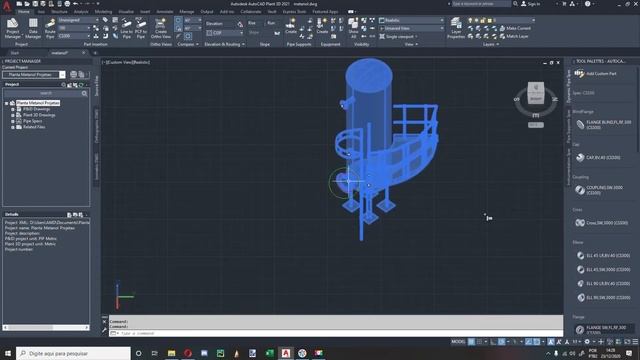Toggle the first compass snap button in ribbon
The height and width of the screenshot is (360, 640).
(178, 20)
